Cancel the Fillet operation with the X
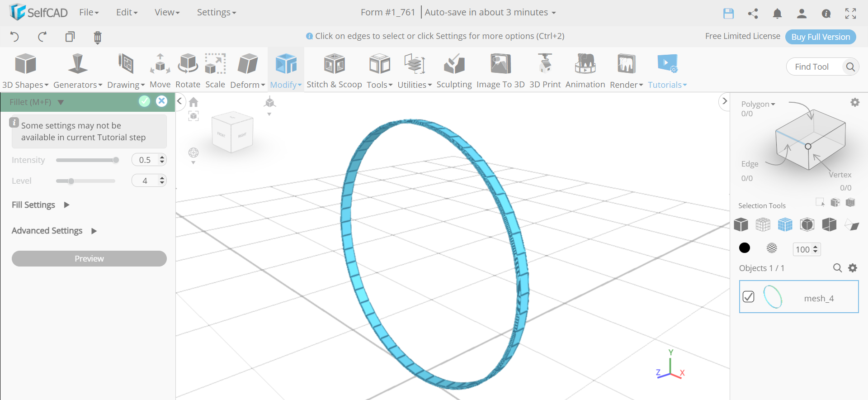Viewport: 868px width, 400px height. 161,101
